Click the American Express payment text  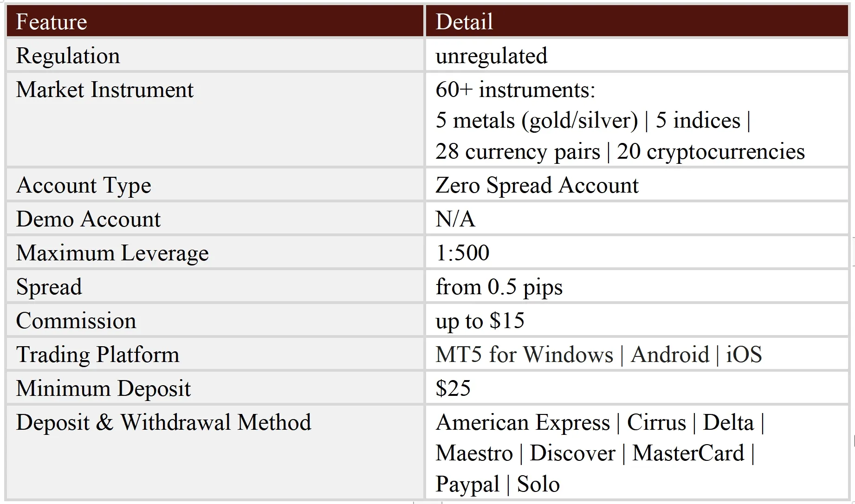tap(523, 423)
